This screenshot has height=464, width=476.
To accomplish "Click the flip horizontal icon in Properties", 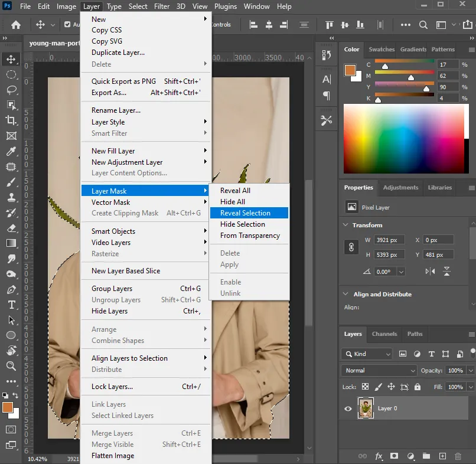I will click(431, 272).
